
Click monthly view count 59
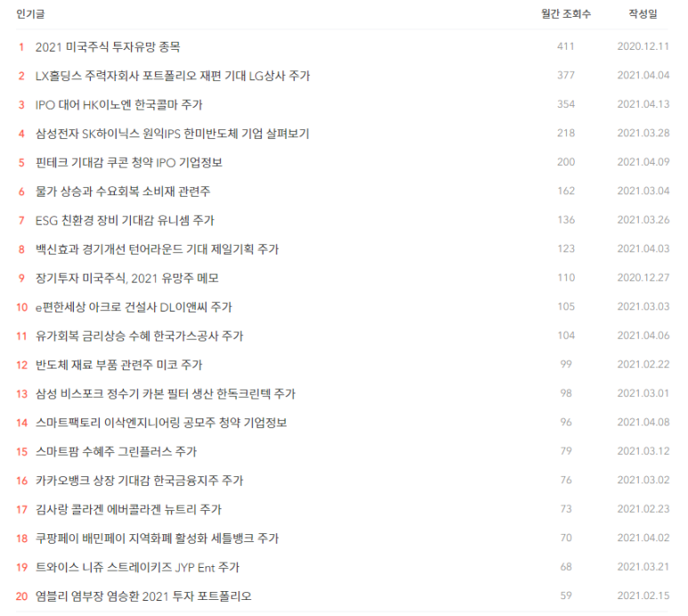pyautogui.click(x=566, y=596)
